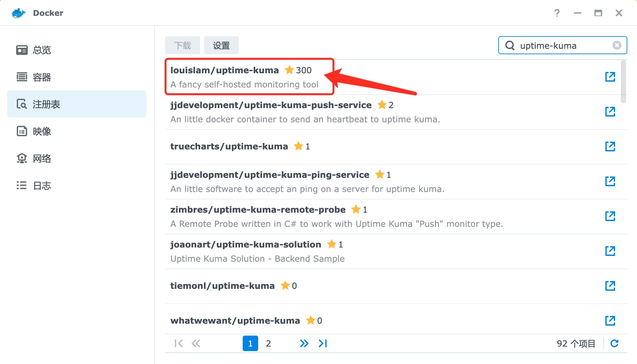The image size is (637, 364).
Task: Select the truecharts/uptime-kuma row
Action: pyautogui.click(x=396, y=147)
